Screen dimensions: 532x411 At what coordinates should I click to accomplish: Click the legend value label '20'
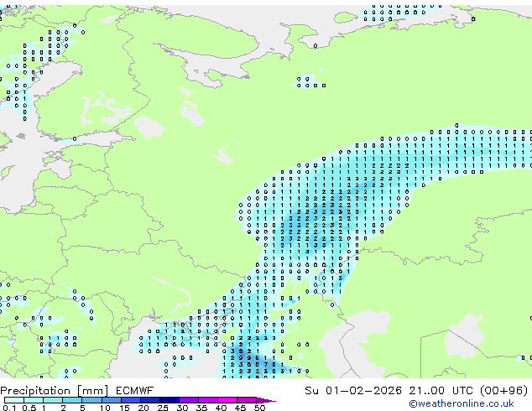tap(143, 408)
